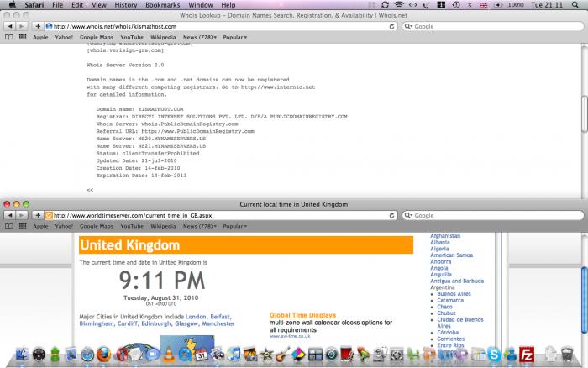The image size is (588, 368).
Task: Open the VLC cone icon in Dock
Action: coord(169,354)
